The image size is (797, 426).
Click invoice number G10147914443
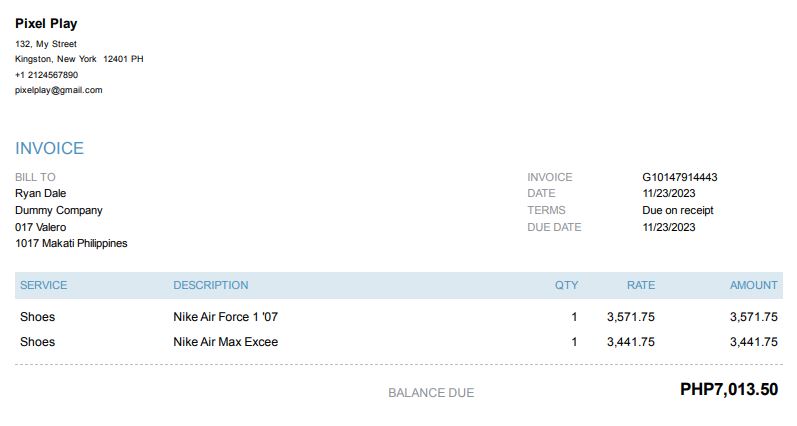(x=679, y=177)
